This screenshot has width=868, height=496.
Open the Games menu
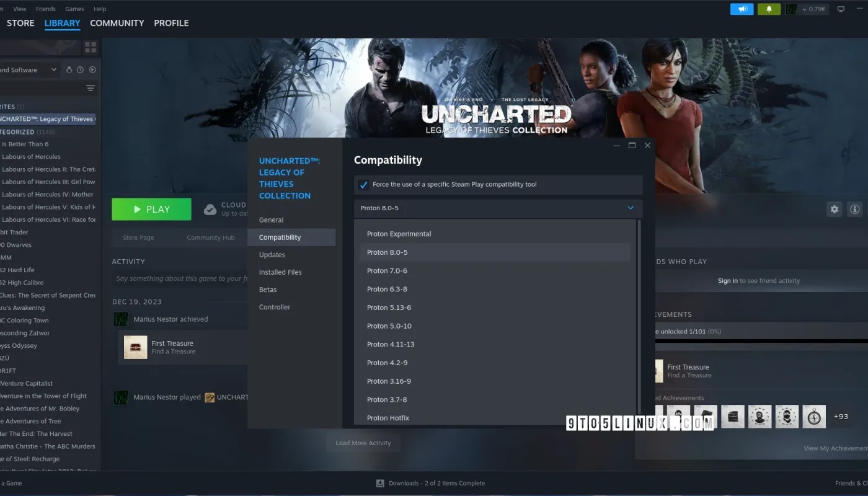click(74, 9)
